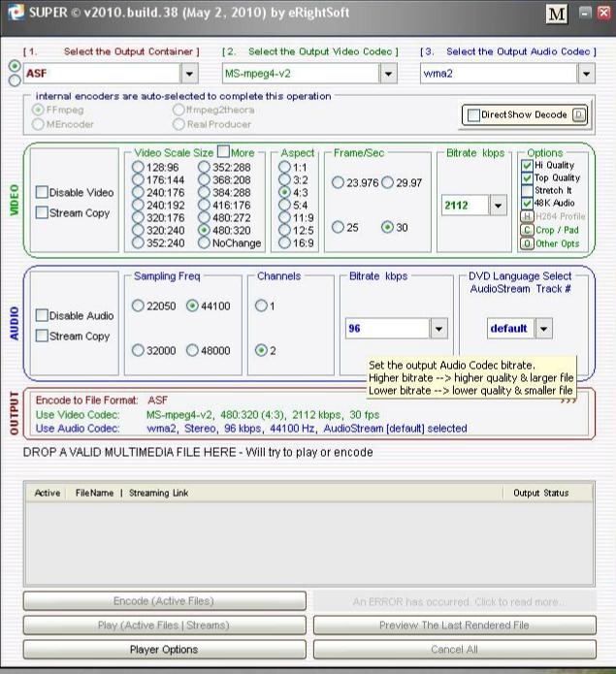This screenshot has width=616, height=674.
Task: Open the Other Opts option
Action: pos(527,243)
